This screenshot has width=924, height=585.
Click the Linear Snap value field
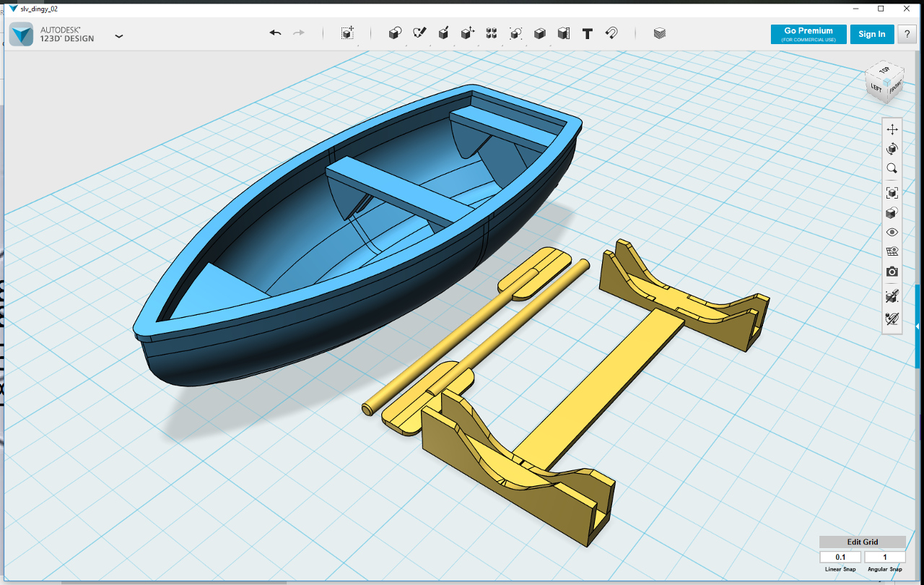point(840,558)
